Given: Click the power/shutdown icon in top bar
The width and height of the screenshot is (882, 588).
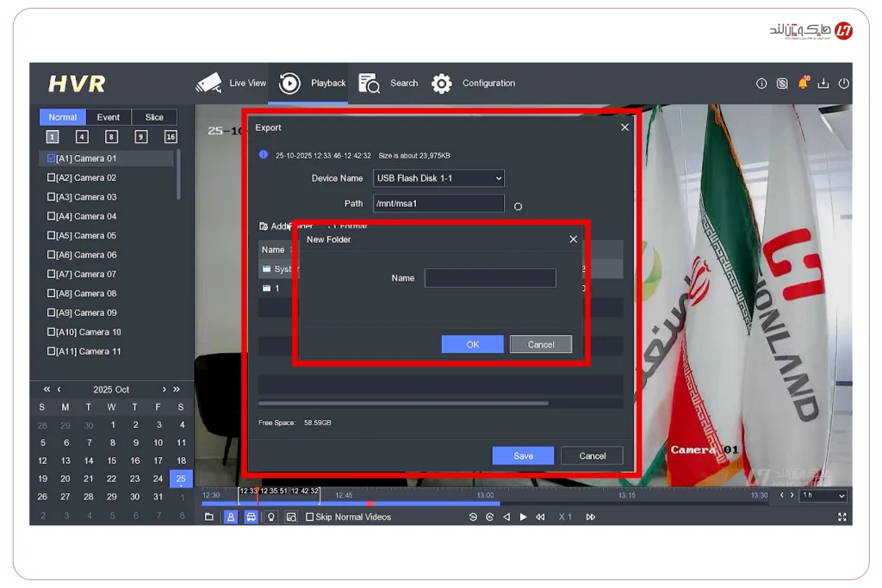Looking at the screenshot, I should [x=844, y=83].
